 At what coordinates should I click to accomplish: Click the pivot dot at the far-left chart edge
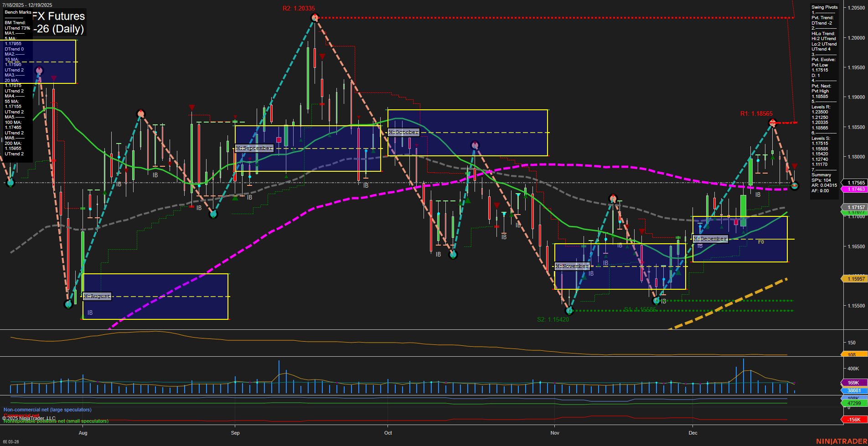tap(10, 183)
